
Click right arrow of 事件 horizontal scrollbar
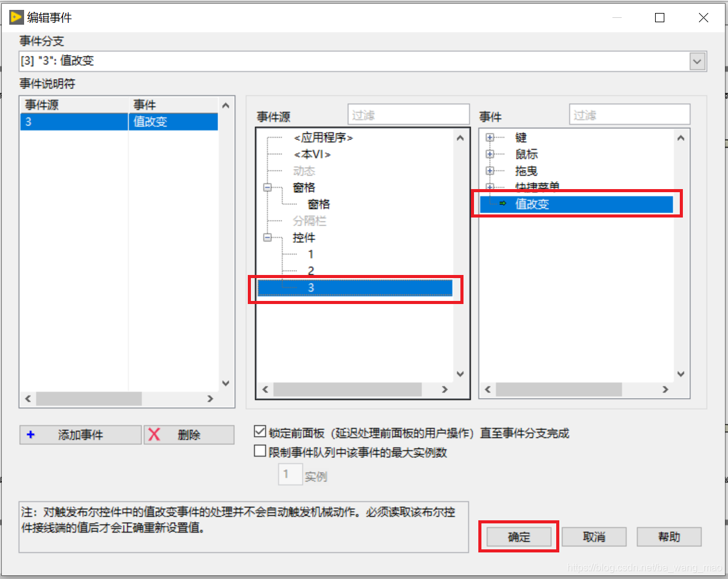coord(666,389)
